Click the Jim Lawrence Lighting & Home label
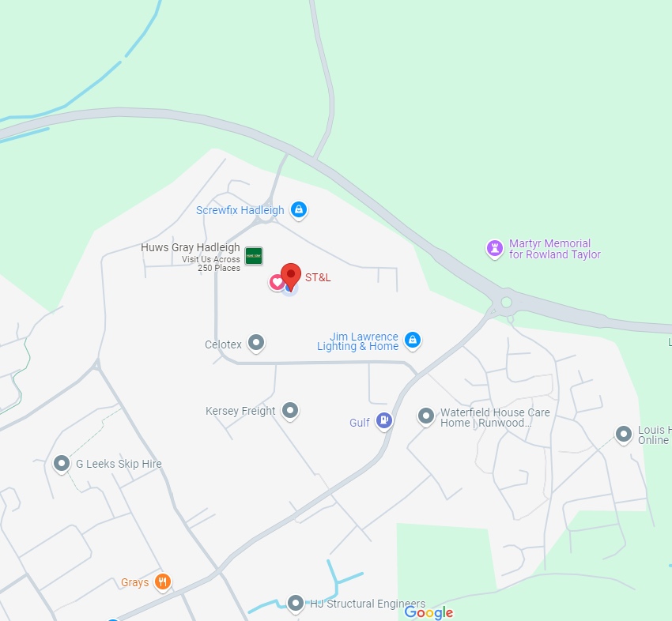Viewport: 672px width, 621px height. 358,341
